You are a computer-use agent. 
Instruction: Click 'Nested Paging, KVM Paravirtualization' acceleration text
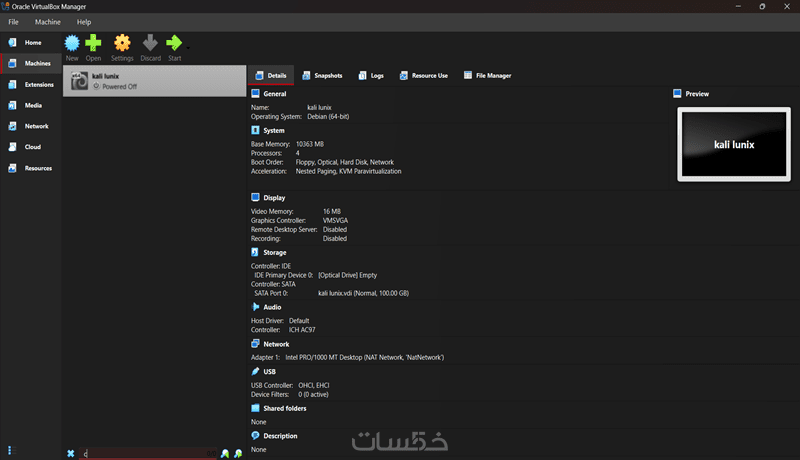[348, 171]
